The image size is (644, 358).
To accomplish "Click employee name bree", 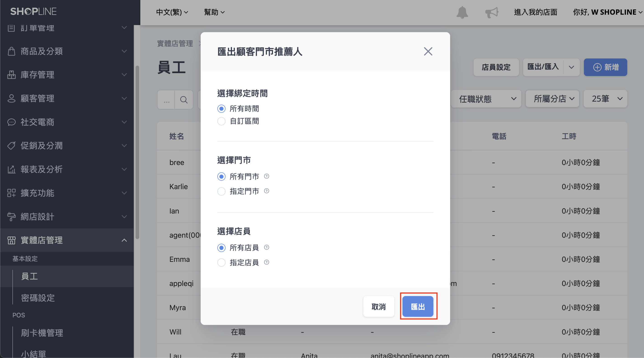I will (x=177, y=162).
